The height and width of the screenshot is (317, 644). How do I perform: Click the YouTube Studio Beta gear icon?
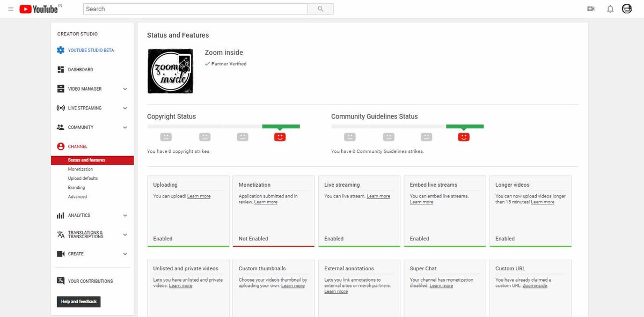point(61,50)
